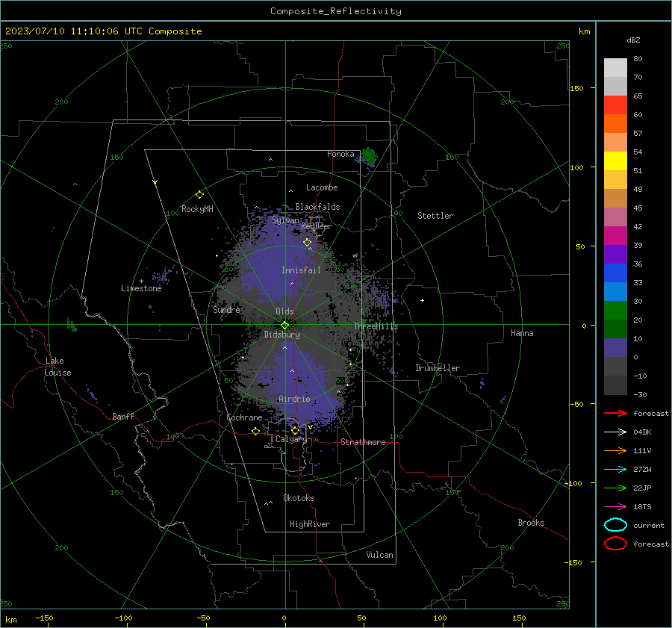
Task: Click the asterisk marker above Limestone
Action: point(141,282)
